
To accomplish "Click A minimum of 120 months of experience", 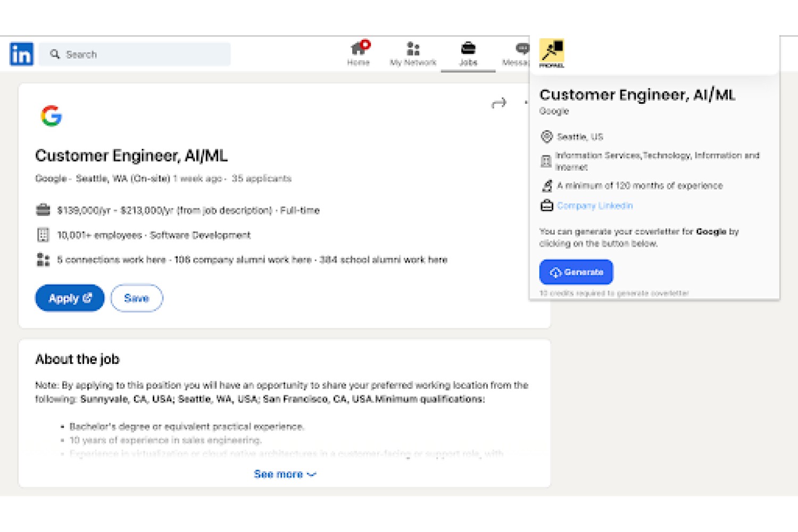I will pos(640,186).
